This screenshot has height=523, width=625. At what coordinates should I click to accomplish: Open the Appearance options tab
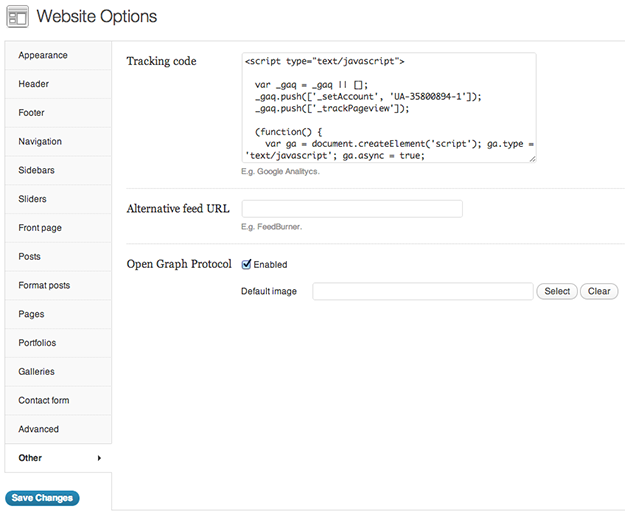coord(43,56)
